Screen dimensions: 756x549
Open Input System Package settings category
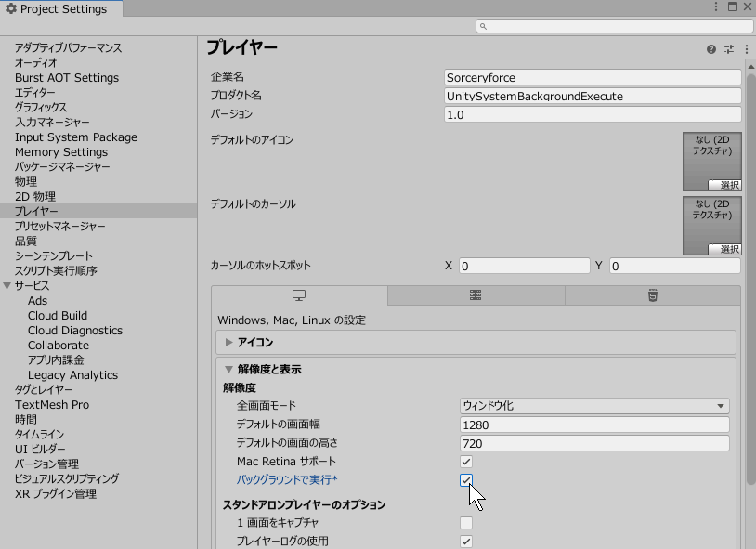coord(75,137)
